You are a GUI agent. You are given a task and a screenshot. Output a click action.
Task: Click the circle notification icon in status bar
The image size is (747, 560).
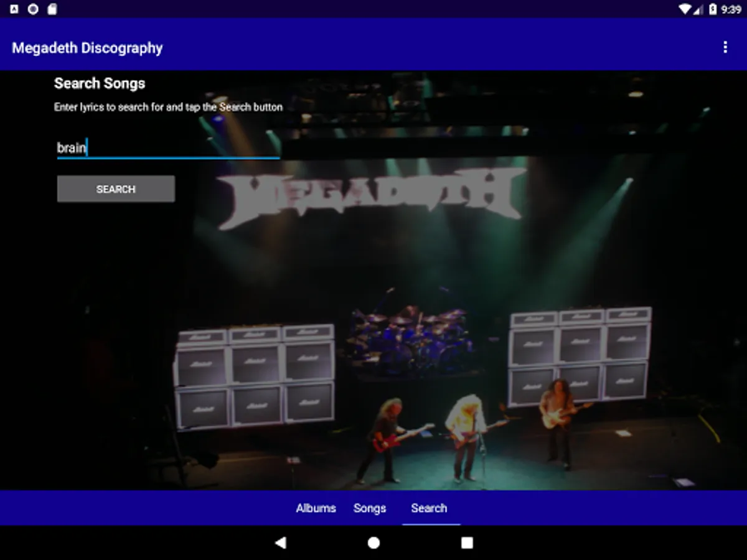pyautogui.click(x=33, y=9)
